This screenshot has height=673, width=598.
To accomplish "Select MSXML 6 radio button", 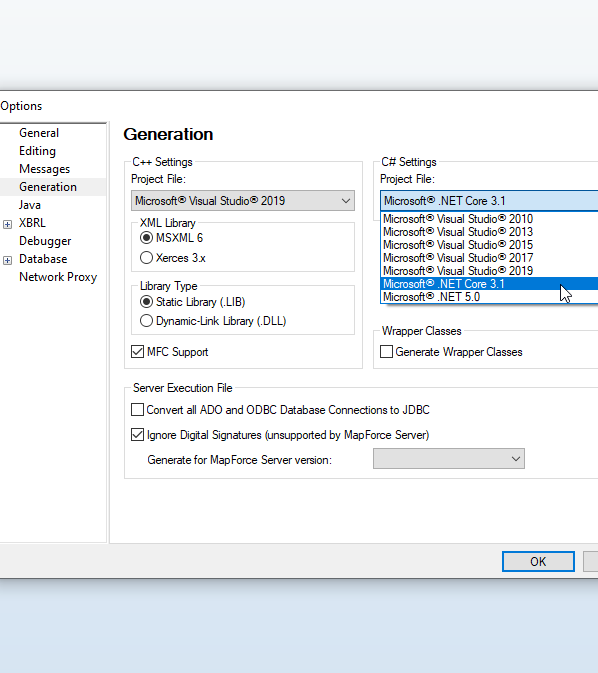I will (146, 238).
